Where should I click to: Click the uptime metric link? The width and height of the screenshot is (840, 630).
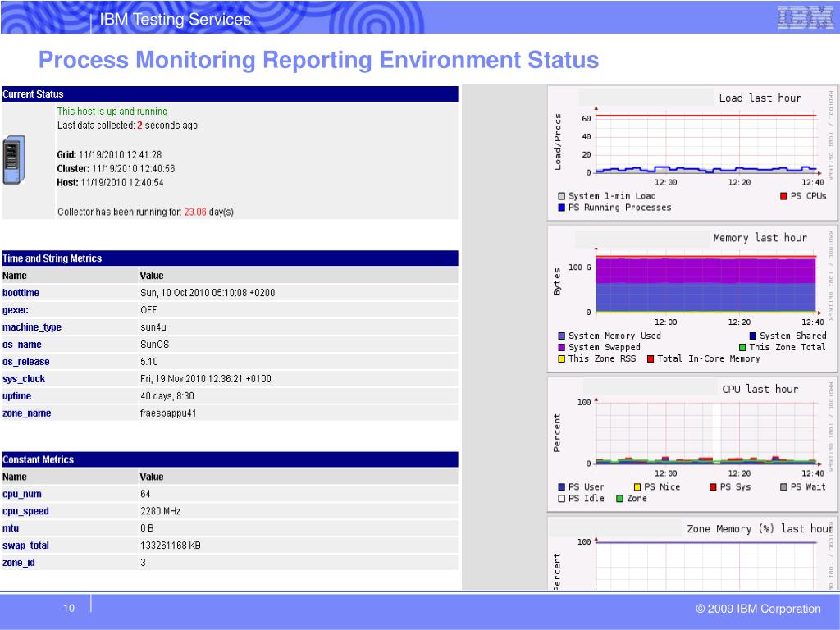(x=17, y=396)
